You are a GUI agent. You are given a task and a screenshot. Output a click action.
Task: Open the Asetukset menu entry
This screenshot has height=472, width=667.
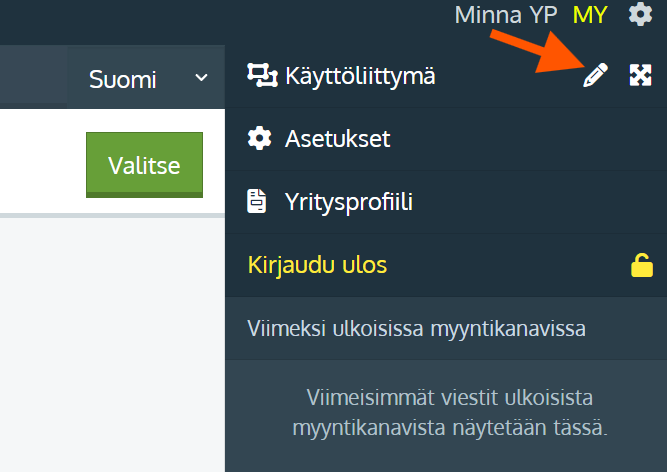337,138
